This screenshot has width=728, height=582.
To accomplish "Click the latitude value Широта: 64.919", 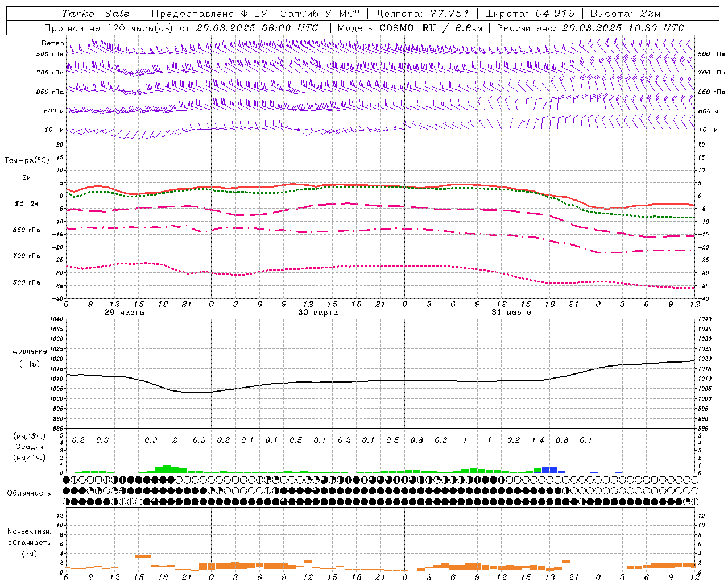I will 530,14.
